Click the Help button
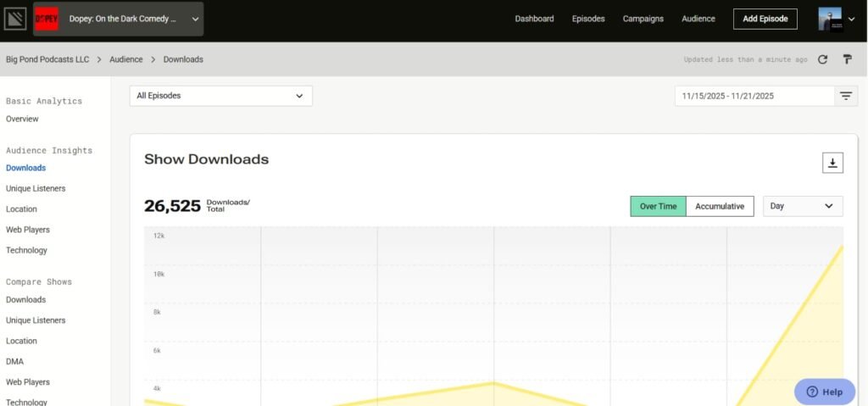The height and width of the screenshot is (406, 868). pyautogui.click(x=825, y=392)
